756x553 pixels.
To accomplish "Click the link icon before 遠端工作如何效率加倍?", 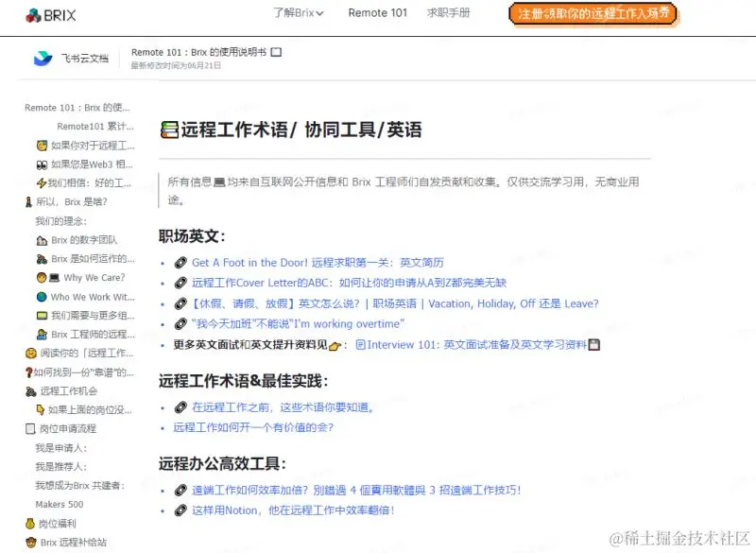I will click(x=180, y=491).
